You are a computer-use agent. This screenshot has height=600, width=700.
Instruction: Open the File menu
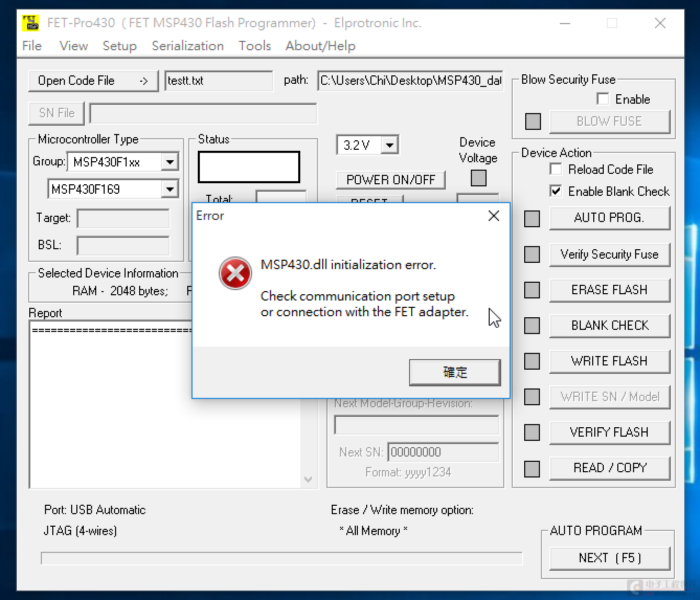[x=32, y=46]
